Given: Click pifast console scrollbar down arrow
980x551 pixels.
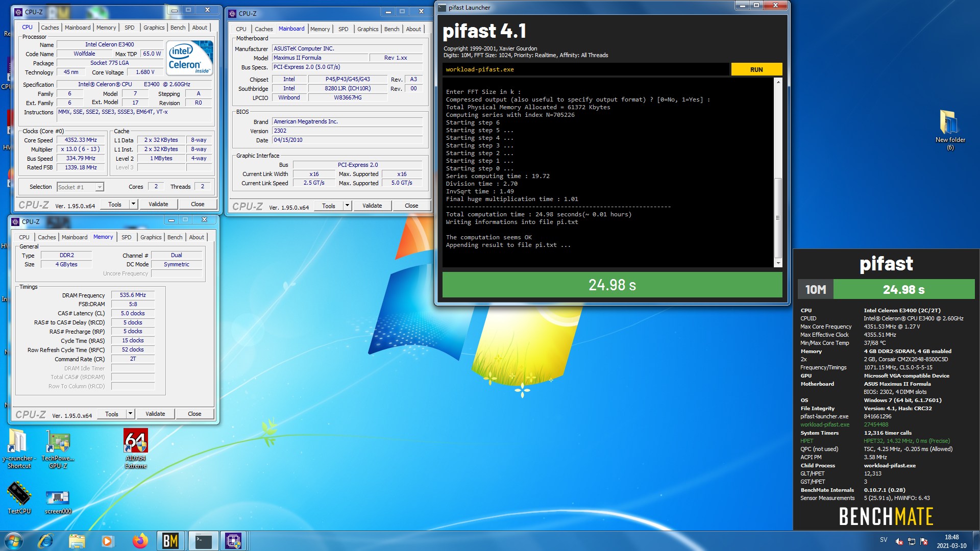Looking at the screenshot, I should [x=778, y=263].
